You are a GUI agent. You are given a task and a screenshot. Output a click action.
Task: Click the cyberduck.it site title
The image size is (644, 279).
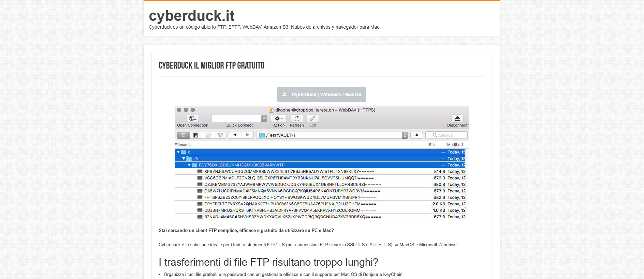192,16
